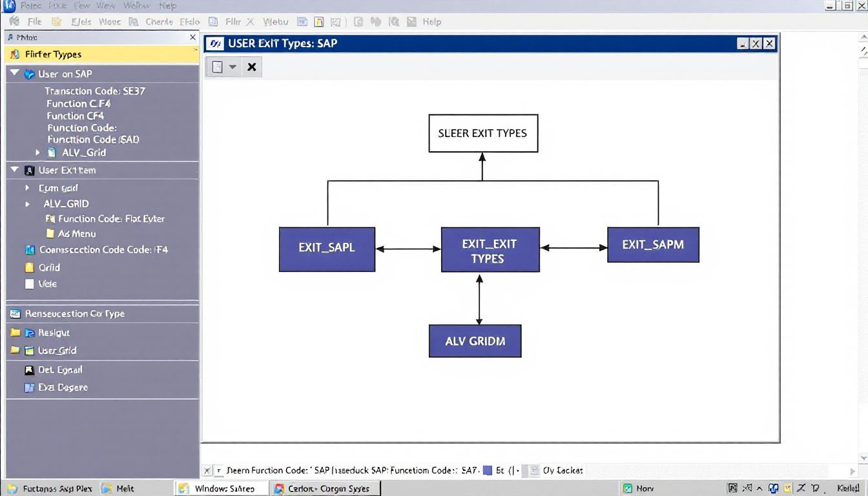Image resolution: width=868 pixels, height=496 pixels.
Task: Click the toolbar icon left of File
Action: (x=14, y=21)
